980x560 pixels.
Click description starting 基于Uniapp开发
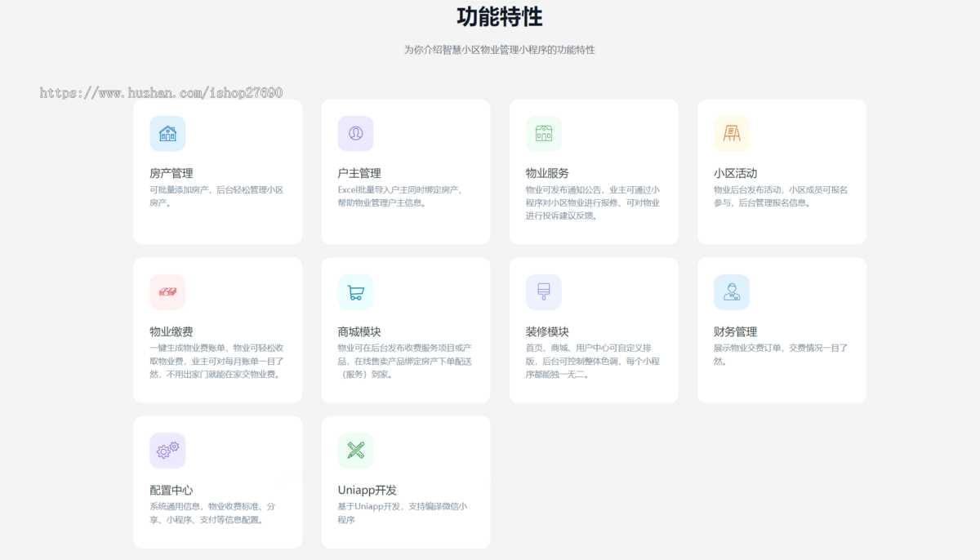[x=403, y=513]
